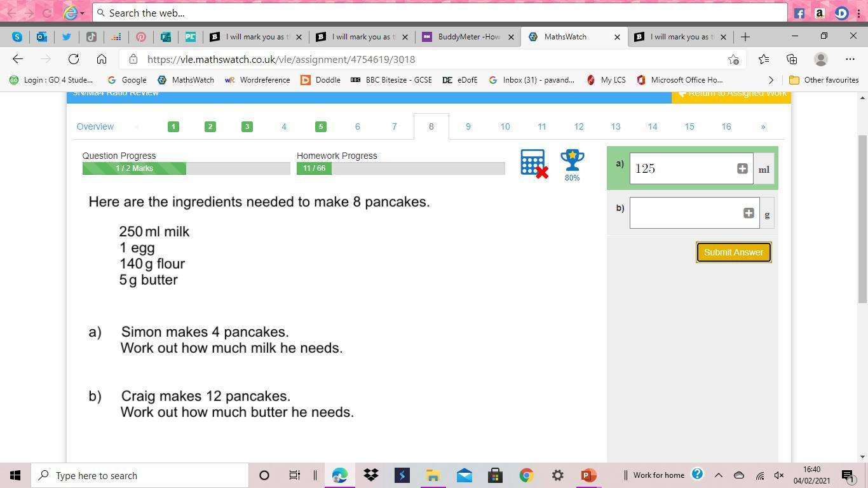The image size is (868, 488).
Task: Open question 9 tab
Action: tap(468, 126)
